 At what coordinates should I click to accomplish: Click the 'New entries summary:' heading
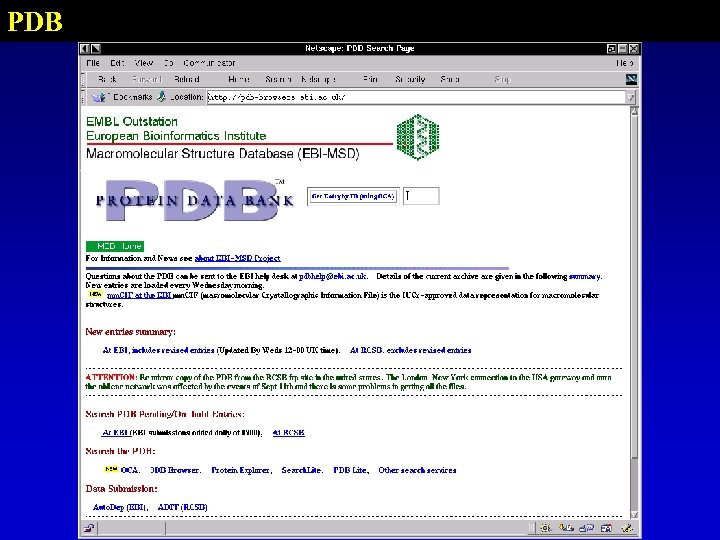point(130,332)
